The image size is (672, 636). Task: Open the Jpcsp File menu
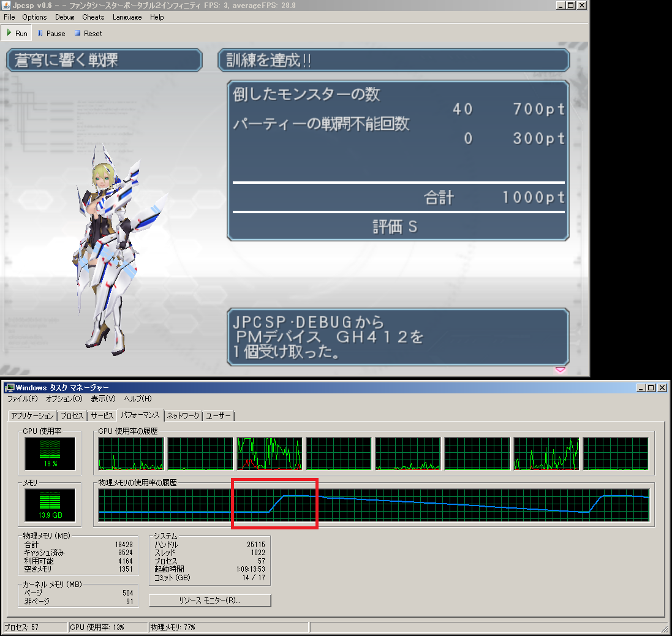click(x=10, y=17)
